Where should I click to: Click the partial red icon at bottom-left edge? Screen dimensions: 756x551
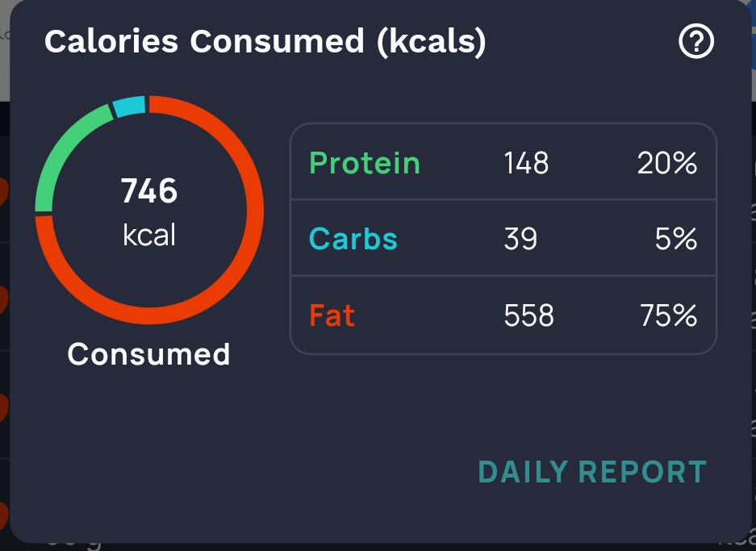pos(2,514)
